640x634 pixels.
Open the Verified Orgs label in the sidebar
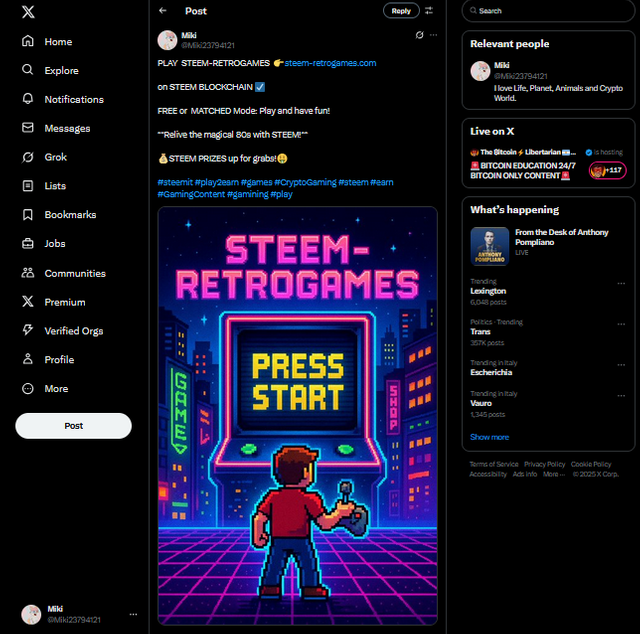[x=74, y=331]
